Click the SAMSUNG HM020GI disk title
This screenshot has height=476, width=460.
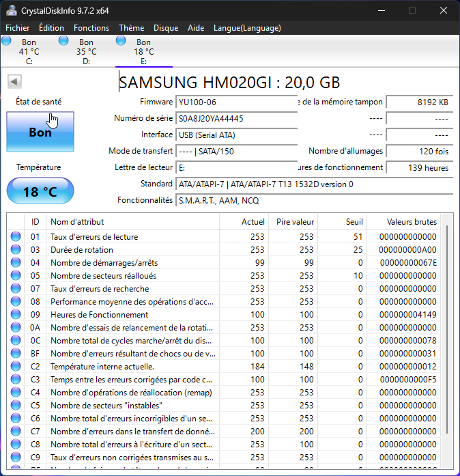coord(229,82)
